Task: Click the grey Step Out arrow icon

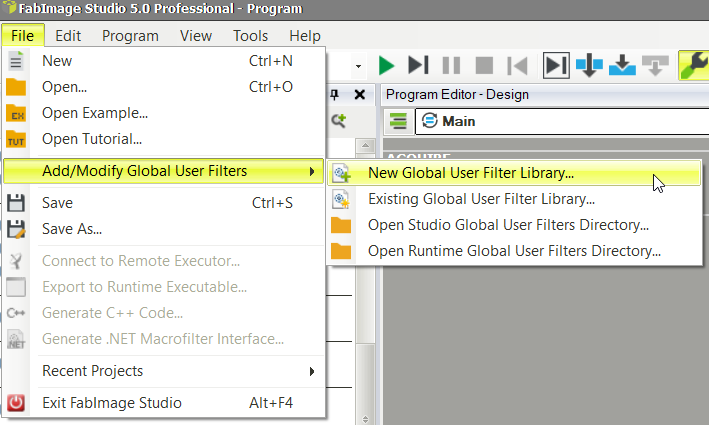Action: [655, 66]
